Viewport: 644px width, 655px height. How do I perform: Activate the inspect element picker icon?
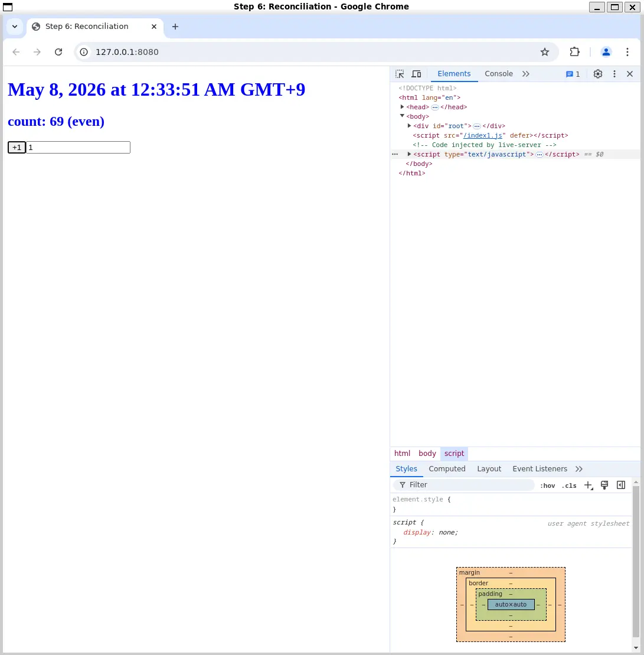(x=400, y=74)
